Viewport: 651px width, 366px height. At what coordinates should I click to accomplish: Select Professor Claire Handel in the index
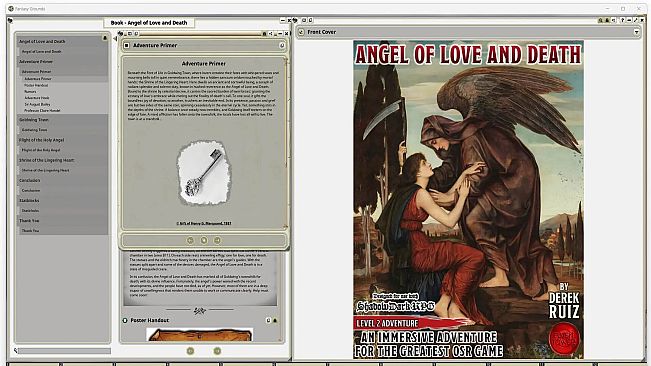coord(42,111)
